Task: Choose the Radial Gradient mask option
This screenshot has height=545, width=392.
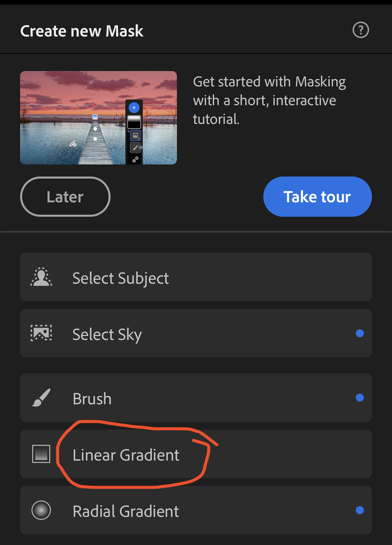Action: pyautogui.click(x=196, y=510)
